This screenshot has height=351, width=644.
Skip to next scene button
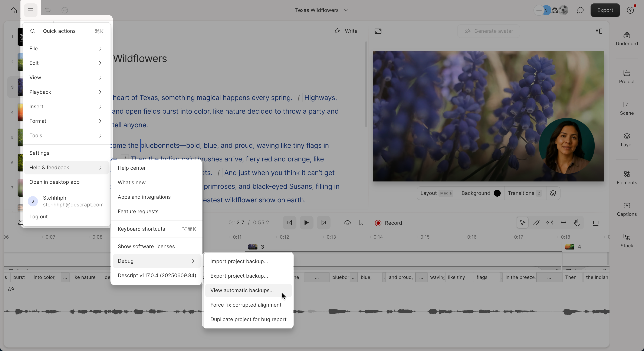[323, 223]
